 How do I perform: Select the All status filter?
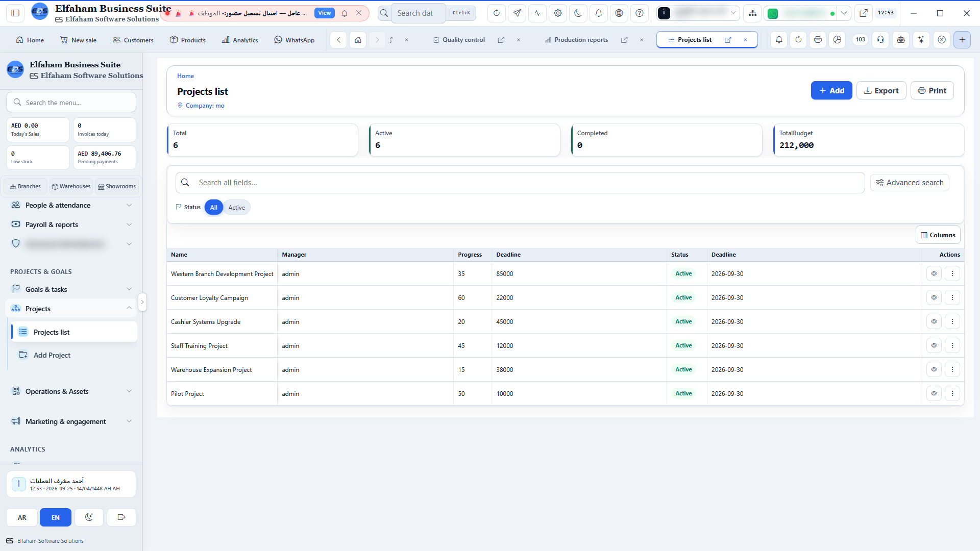click(213, 207)
